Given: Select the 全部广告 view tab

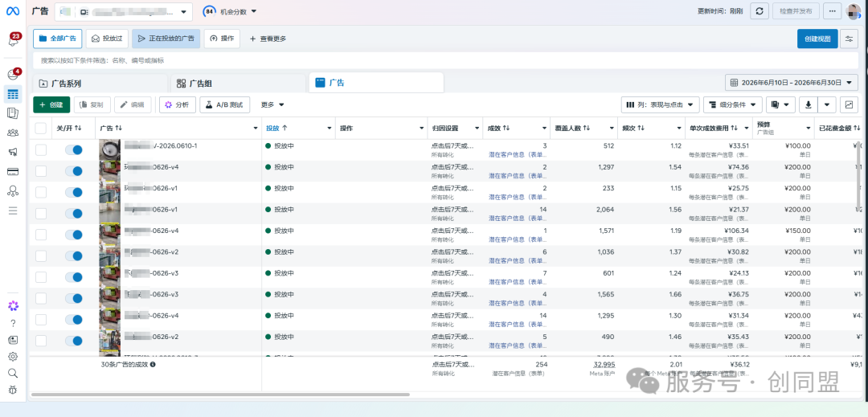Looking at the screenshot, I should click(x=58, y=39).
